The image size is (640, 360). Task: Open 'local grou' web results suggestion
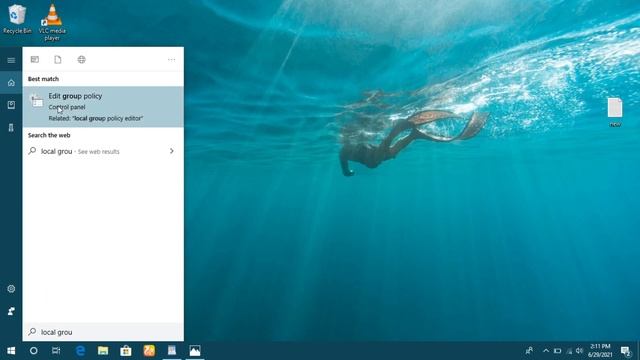click(x=103, y=151)
